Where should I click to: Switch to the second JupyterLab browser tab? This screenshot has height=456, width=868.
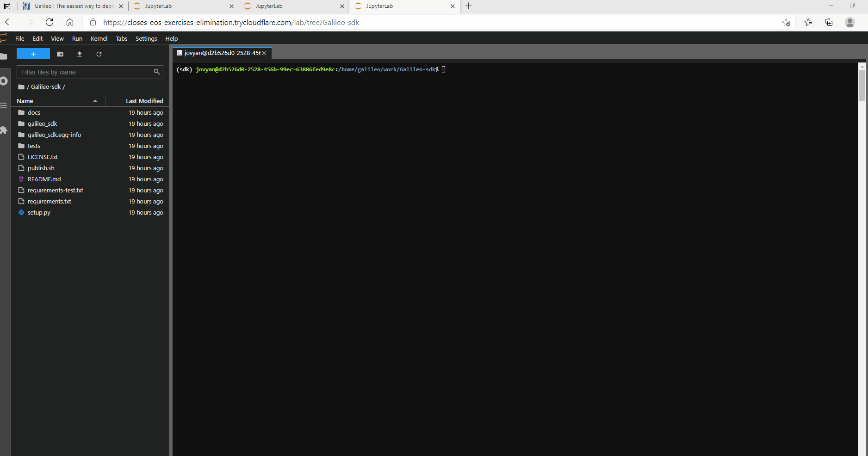coord(294,6)
